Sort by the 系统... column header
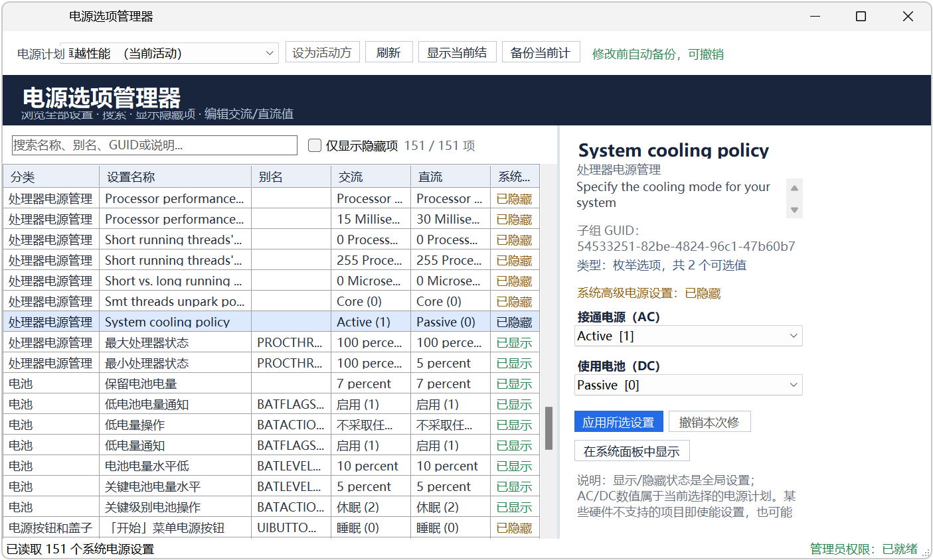 515,176
